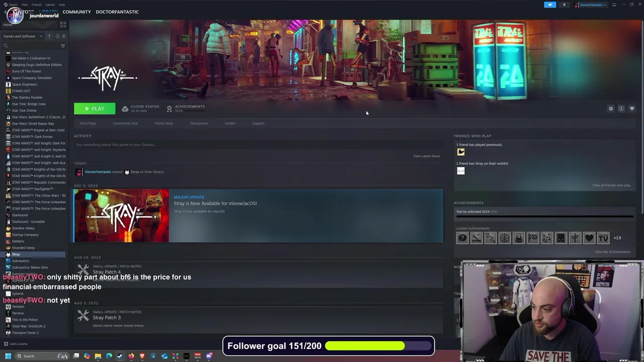Go to the COMMUNITY tab
The width and height of the screenshot is (644, 362).
point(76,12)
